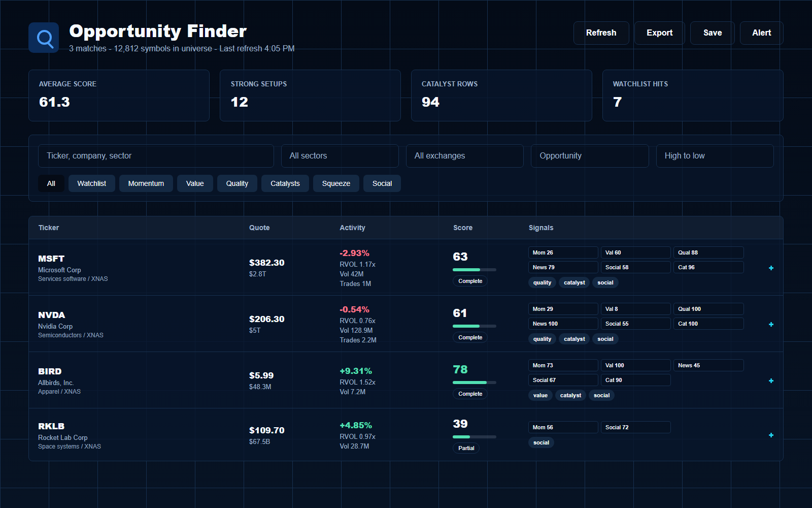The height and width of the screenshot is (508, 812).
Task: Open the All sectors dropdown
Action: 340,156
